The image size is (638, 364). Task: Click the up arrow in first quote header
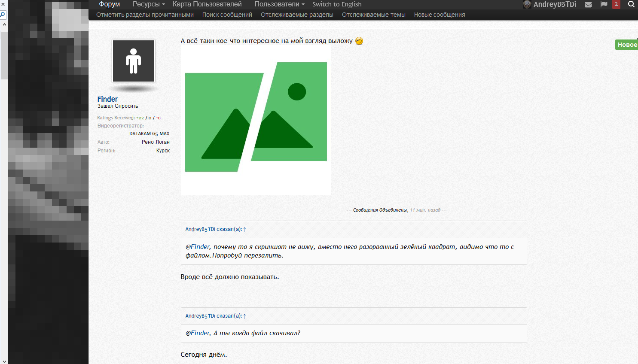pos(245,230)
